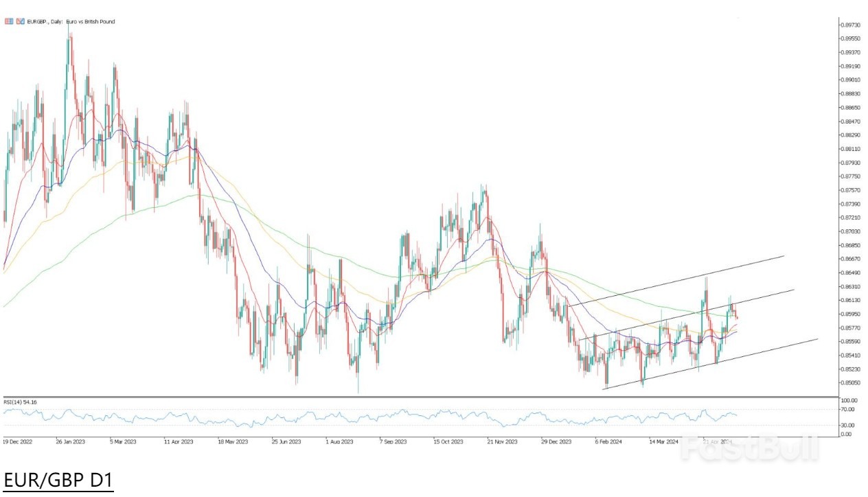Image resolution: width=868 pixels, height=497 pixels.
Task: Click the RSI(14) 54.16 indicator label
Action: tap(21, 402)
